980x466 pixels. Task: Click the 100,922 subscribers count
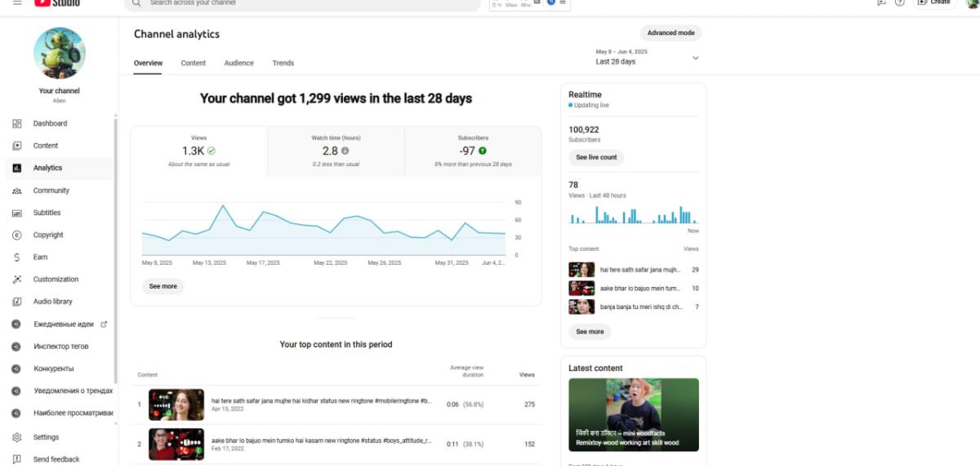[584, 130]
